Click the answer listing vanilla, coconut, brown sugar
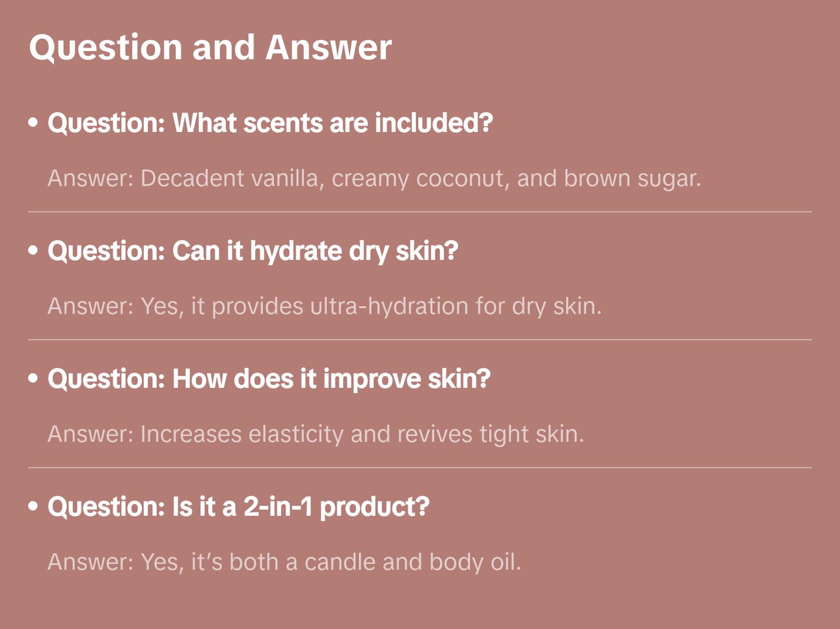Image resolution: width=840 pixels, height=629 pixels. (374, 178)
